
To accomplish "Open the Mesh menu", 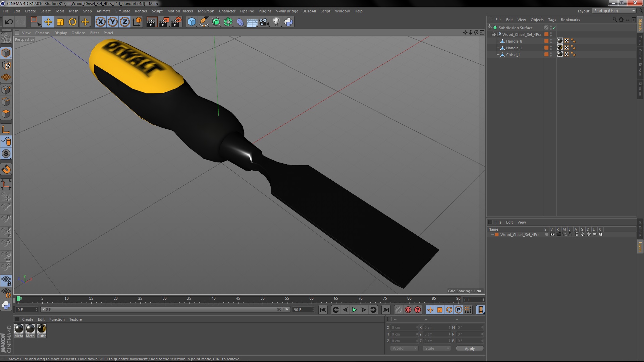I will [x=73, y=11].
